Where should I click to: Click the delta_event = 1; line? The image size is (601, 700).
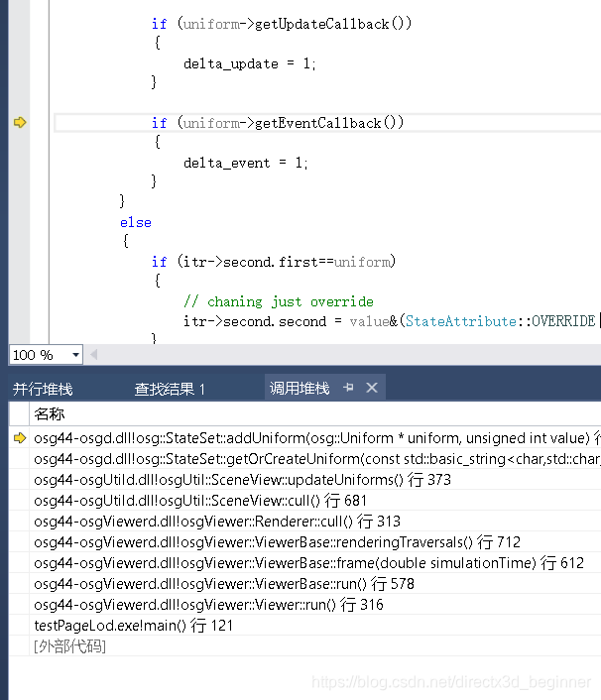coord(246,163)
